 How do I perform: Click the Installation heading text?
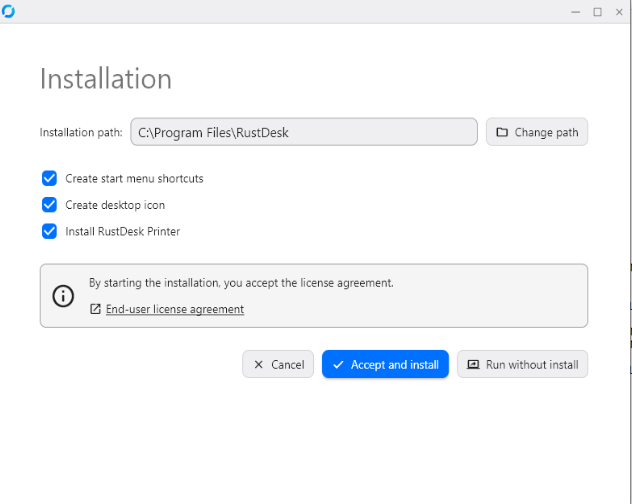(x=106, y=79)
